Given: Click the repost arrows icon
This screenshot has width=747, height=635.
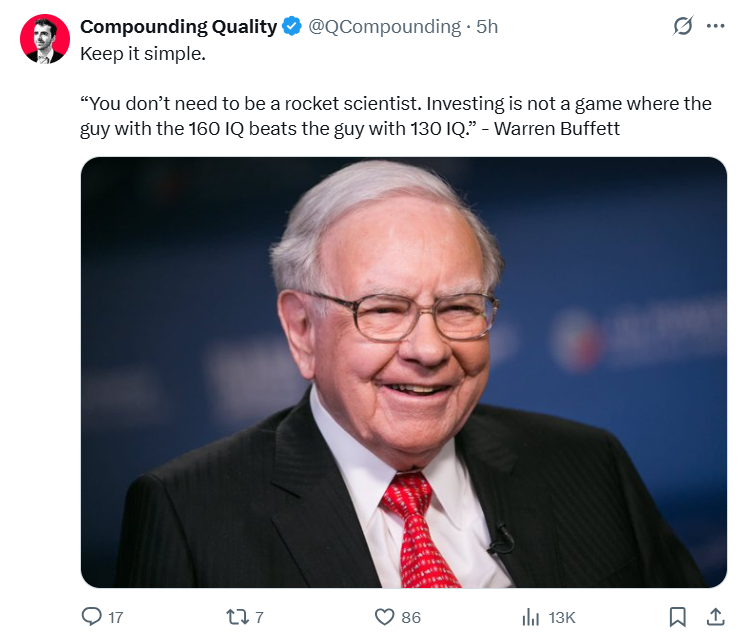Looking at the screenshot, I should (237, 617).
